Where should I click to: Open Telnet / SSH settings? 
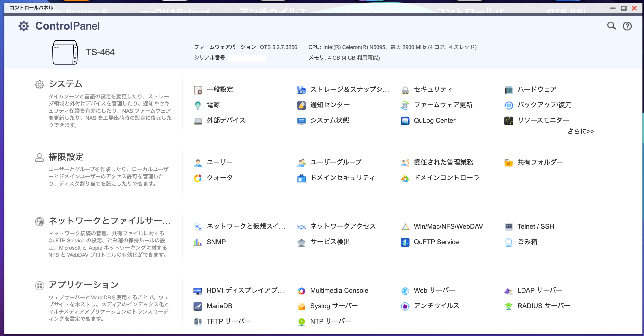coord(535,226)
